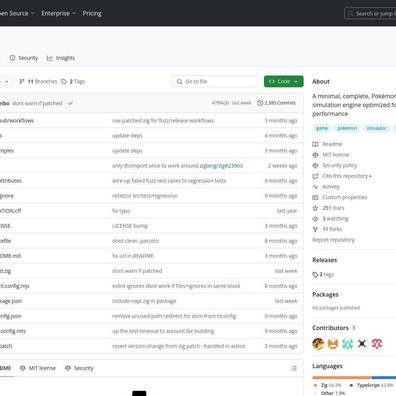Image resolution: width=396 pixels, height=396 pixels.
Task: Open the Pricing link in header
Action: tap(92, 13)
